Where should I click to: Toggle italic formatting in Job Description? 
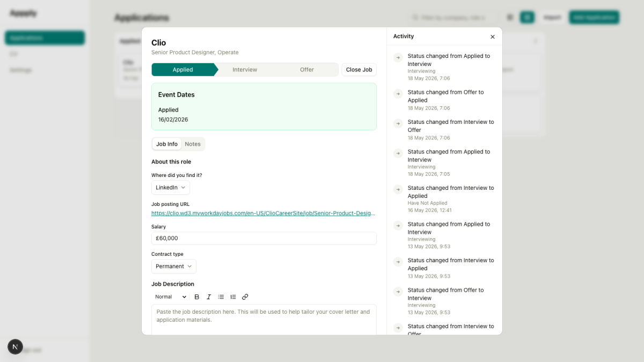pyautogui.click(x=209, y=297)
